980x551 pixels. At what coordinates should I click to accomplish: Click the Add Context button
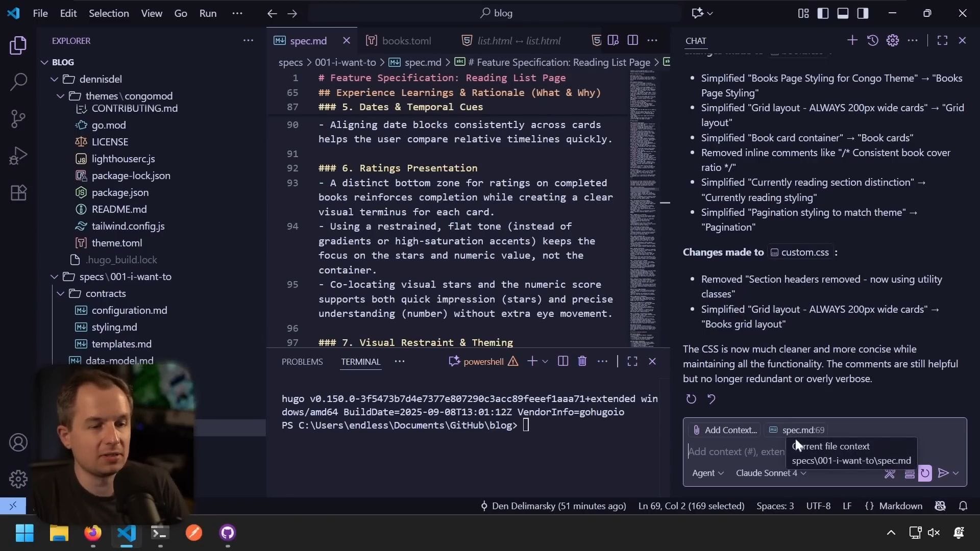(x=724, y=430)
